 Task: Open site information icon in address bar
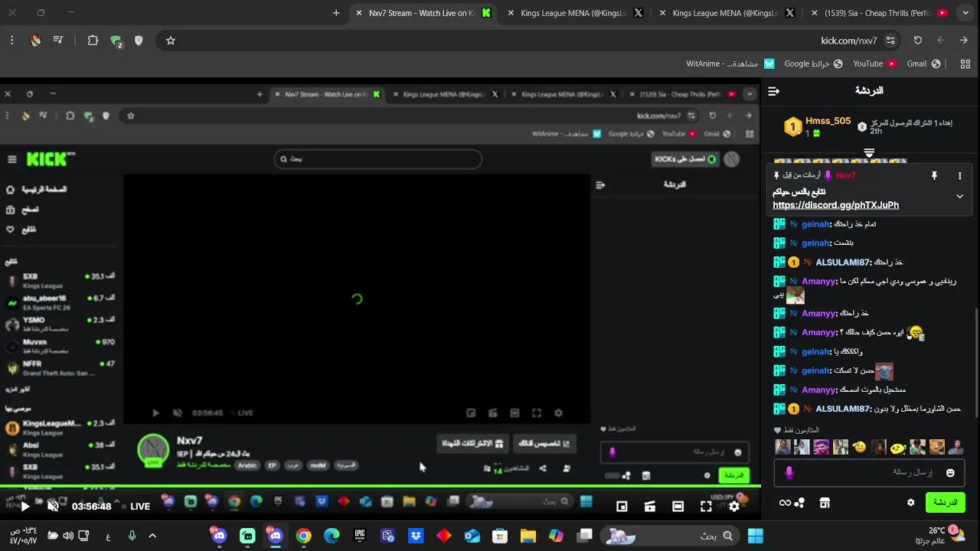890,41
